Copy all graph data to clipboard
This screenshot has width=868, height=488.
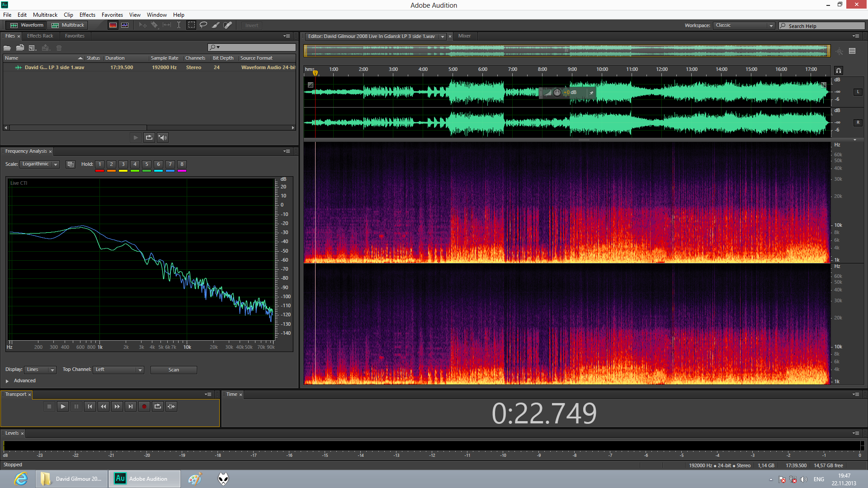tap(71, 164)
